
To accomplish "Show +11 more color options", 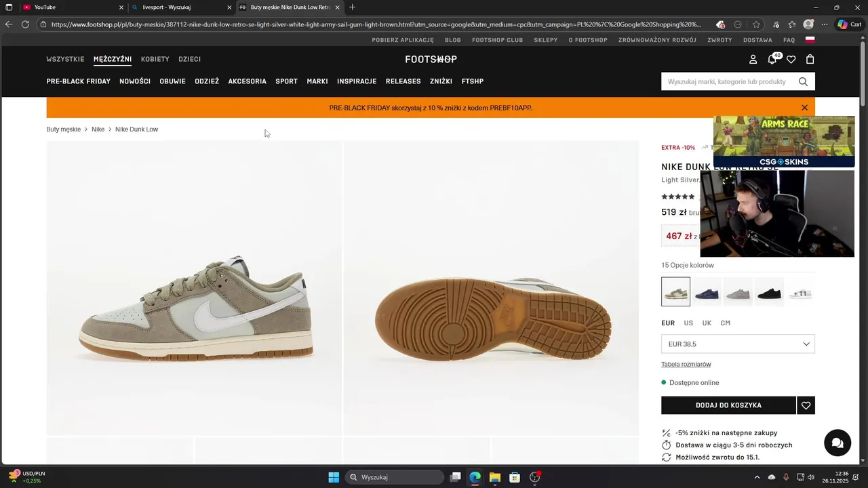I will click(x=800, y=292).
